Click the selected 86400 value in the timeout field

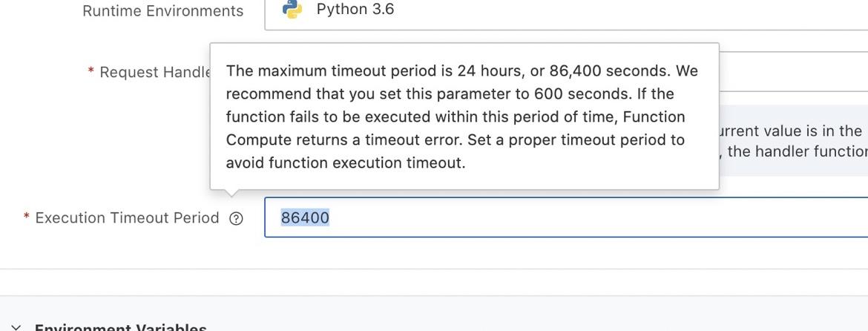pos(304,217)
